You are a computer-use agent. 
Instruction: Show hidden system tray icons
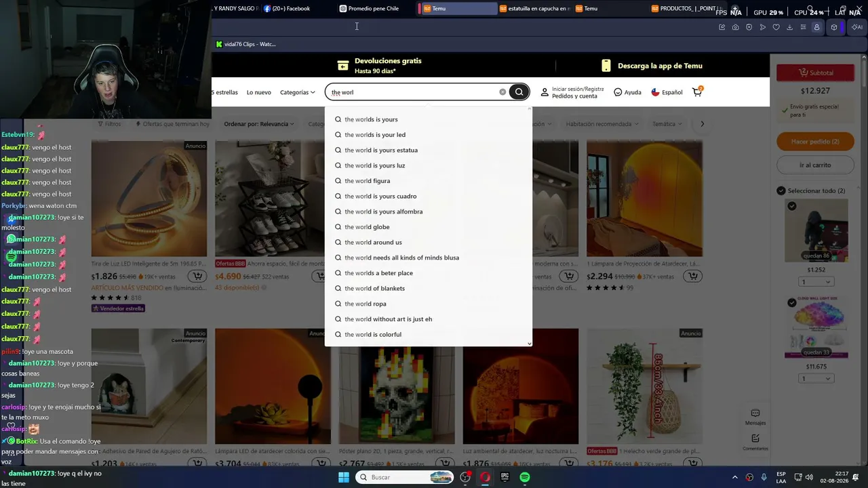(x=735, y=477)
